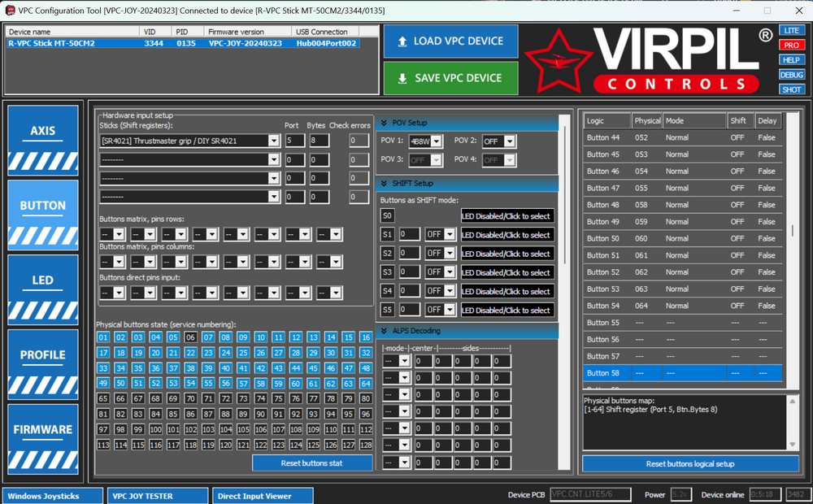Select LED for S0 shift
This screenshot has width=813, height=504.
(x=507, y=216)
